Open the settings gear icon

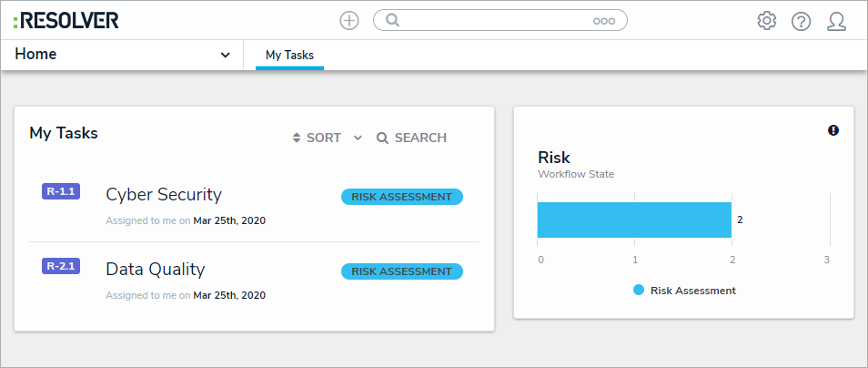click(767, 20)
